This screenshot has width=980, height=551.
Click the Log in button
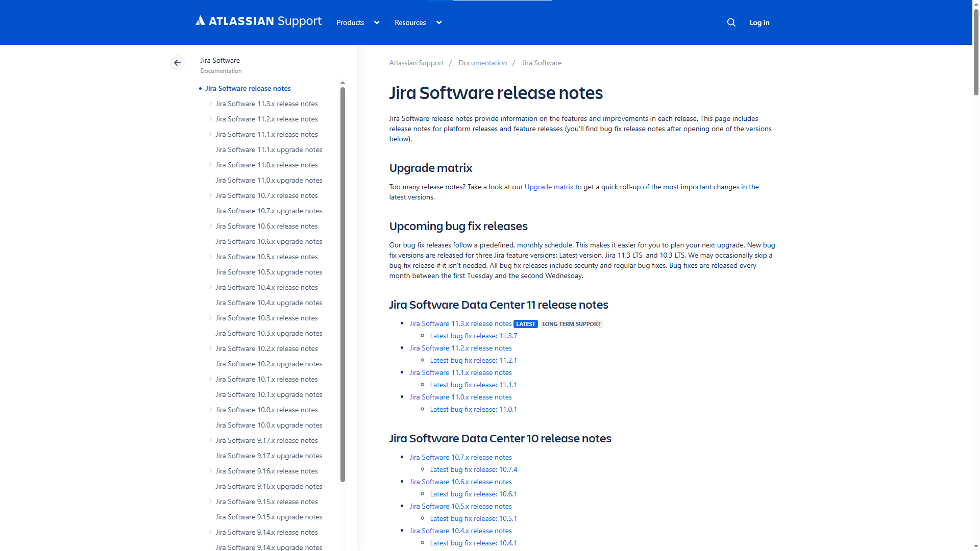[759, 22]
